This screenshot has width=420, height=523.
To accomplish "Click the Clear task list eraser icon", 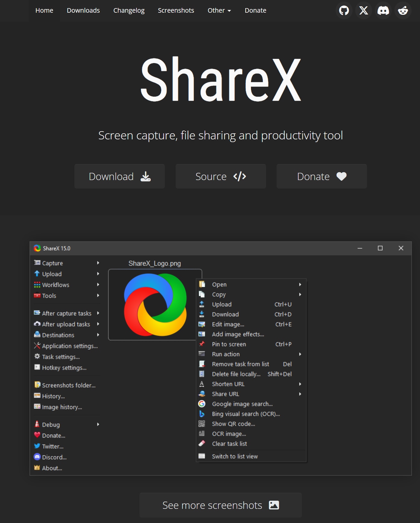I will (202, 443).
